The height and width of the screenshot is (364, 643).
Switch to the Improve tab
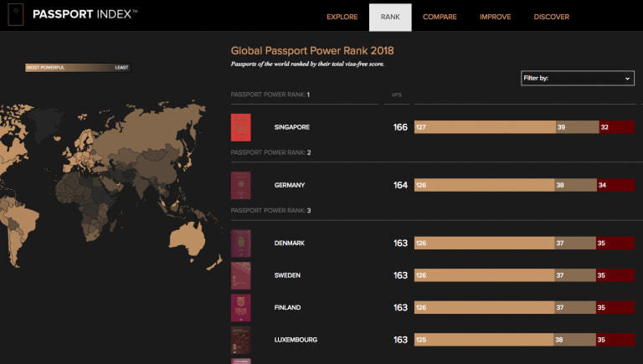point(495,17)
